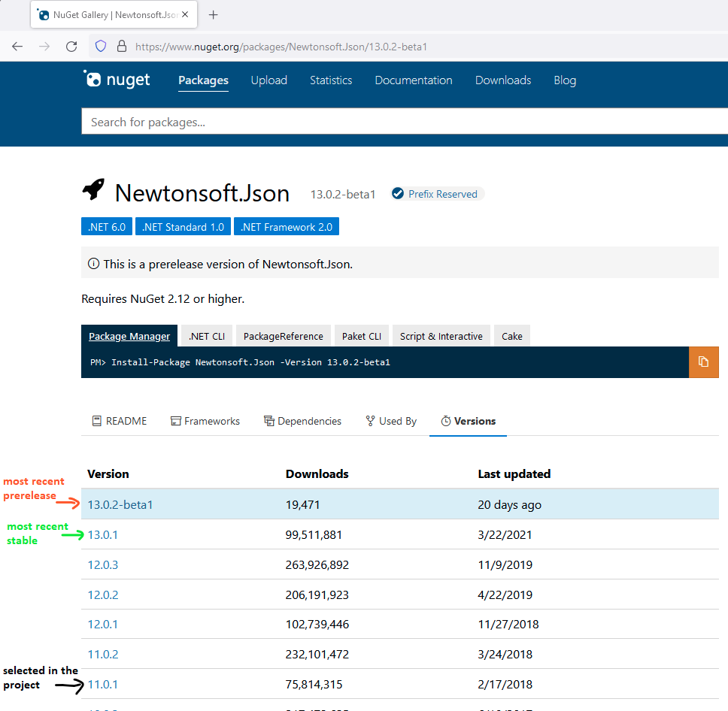The height and width of the screenshot is (711, 728).
Task: Open Blog in the nuget navigation
Action: click(x=565, y=80)
